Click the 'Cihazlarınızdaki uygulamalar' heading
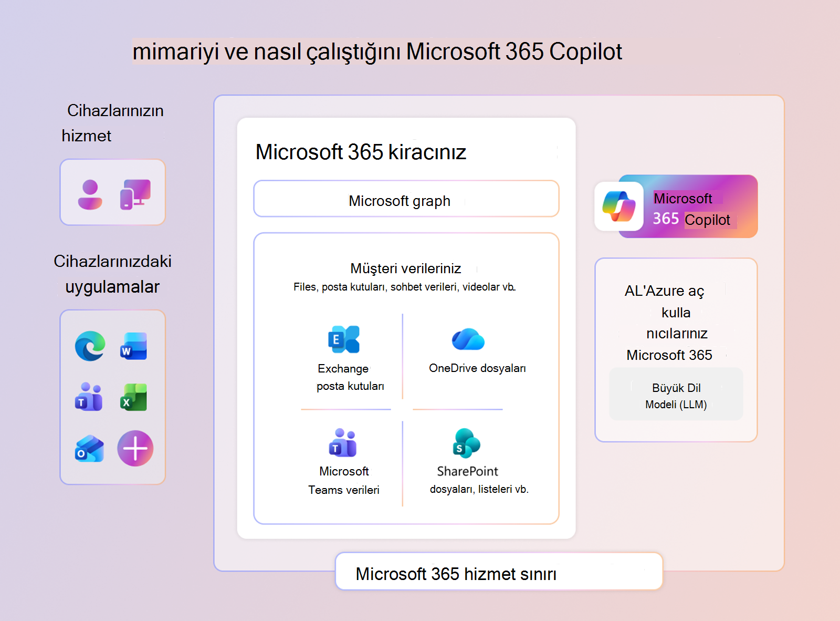This screenshot has height=621, width=840. click(x=112, y=274)
